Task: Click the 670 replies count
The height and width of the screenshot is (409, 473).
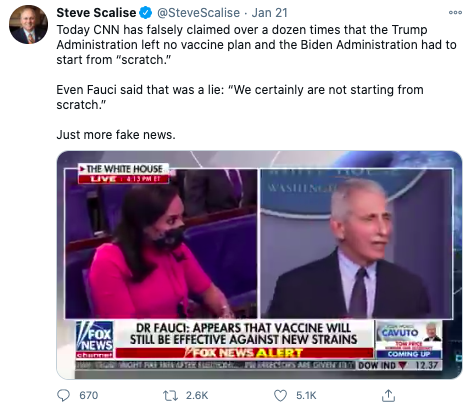Action: (x=89, y=395)
